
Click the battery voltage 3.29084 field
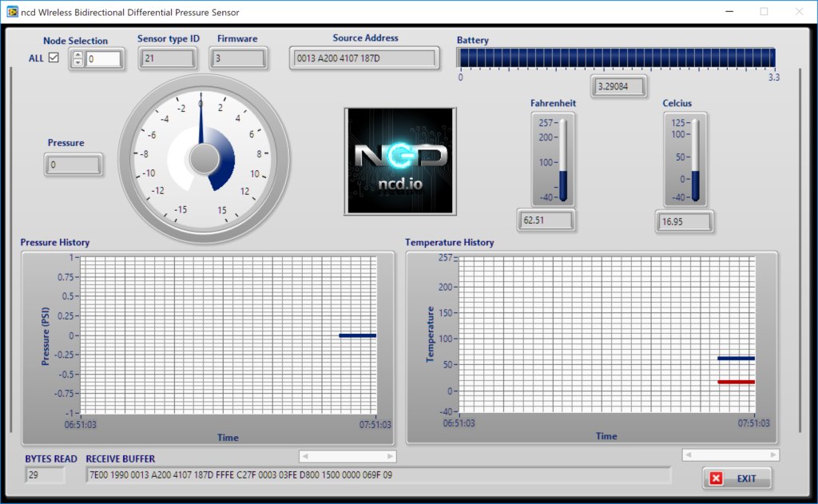coord(619,86)
